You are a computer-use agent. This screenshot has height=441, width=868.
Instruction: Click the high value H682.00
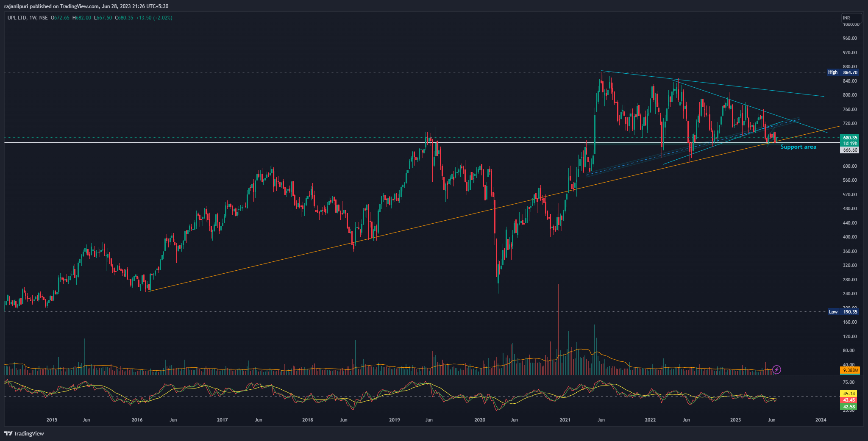pyautogui.click(x=82, y=18)
